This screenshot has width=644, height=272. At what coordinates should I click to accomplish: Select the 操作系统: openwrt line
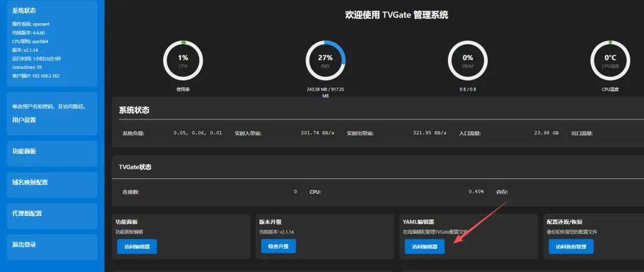[x=31, y=24]
